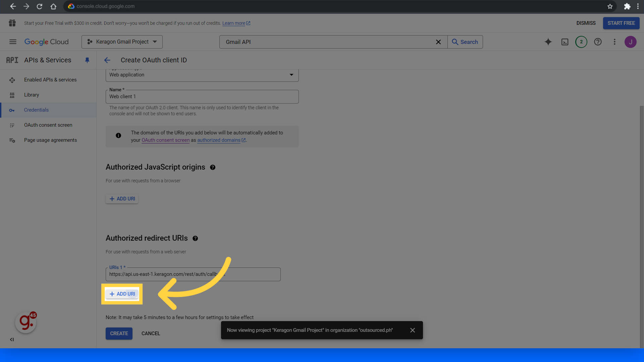Image resolution: width=644 pixels, height=362 pixels.
Task: Open notifications badge showing 2
Action: coord(581,42)
